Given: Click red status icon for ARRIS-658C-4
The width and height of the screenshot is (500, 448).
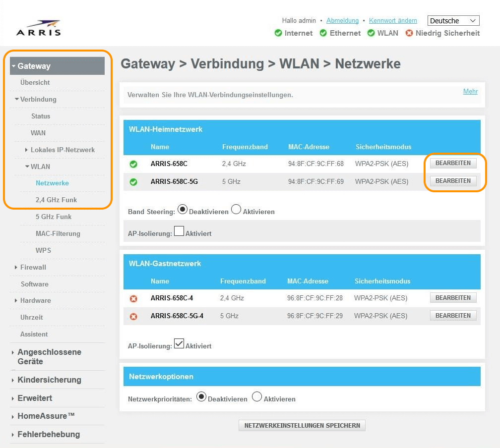Looking at the screenshot, I should coord(133,299).
